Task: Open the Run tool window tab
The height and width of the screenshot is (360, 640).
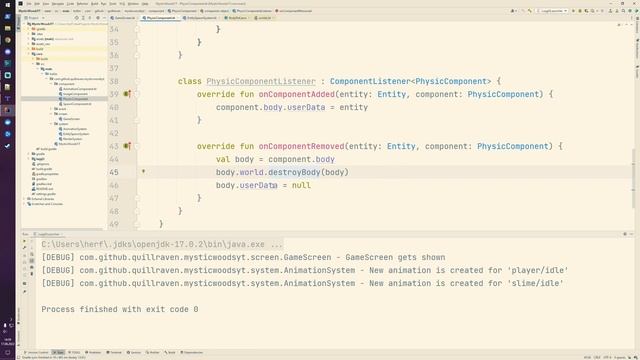Action: [58, 352]
